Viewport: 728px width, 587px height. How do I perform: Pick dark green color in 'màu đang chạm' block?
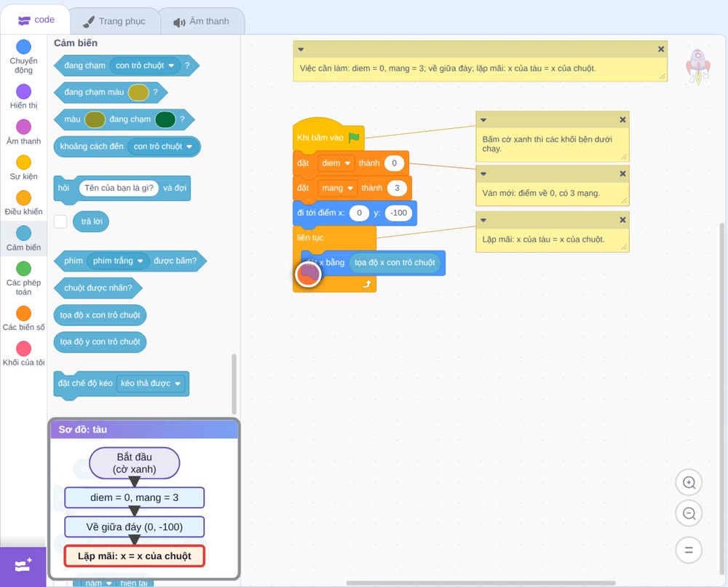click(165, 119)
